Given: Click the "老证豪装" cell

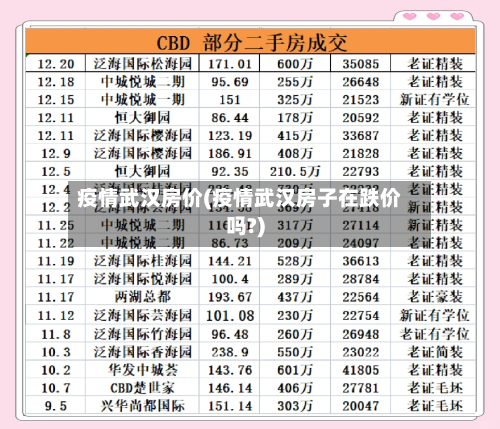Looking at the screenshot, I should (x=435, y=297).
